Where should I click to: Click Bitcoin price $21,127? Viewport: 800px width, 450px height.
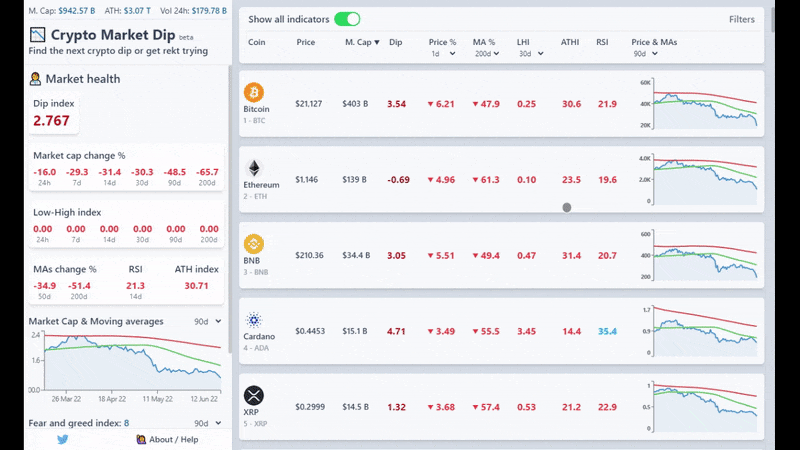[309, 104]
